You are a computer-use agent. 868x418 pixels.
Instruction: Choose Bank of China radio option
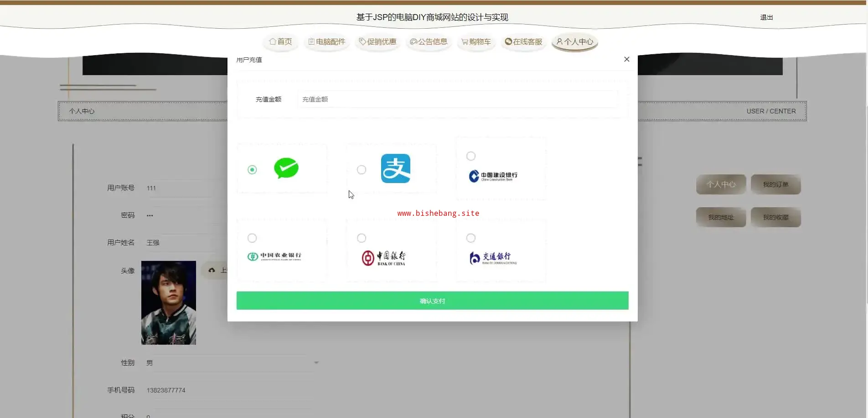tap(362, 238)
